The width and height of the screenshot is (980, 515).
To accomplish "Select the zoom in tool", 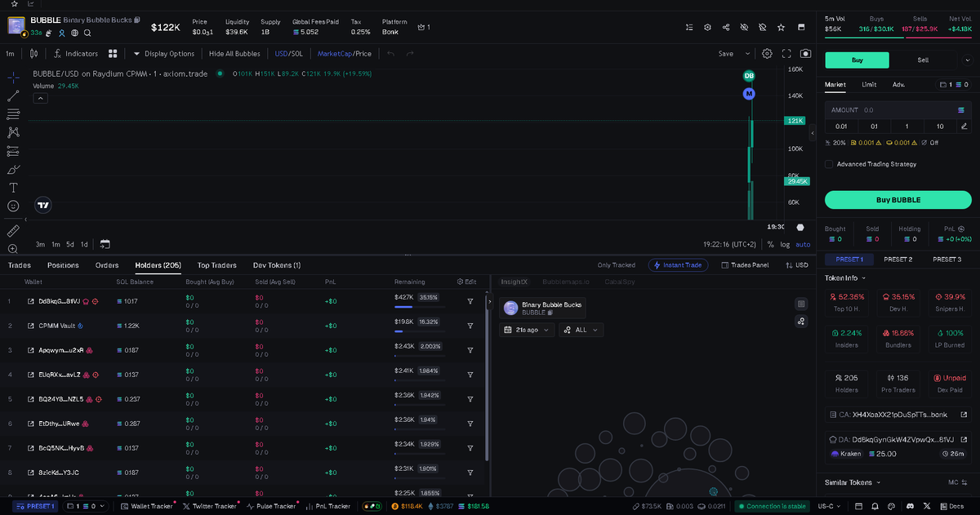I will (x=13, y=249).
